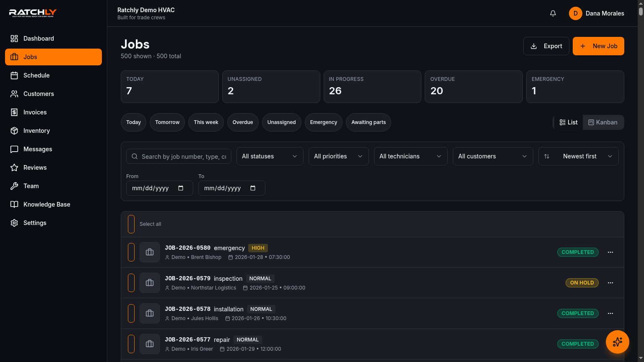
Task: Click the OVERDUE 20 stat card
Action: [474, 87]
